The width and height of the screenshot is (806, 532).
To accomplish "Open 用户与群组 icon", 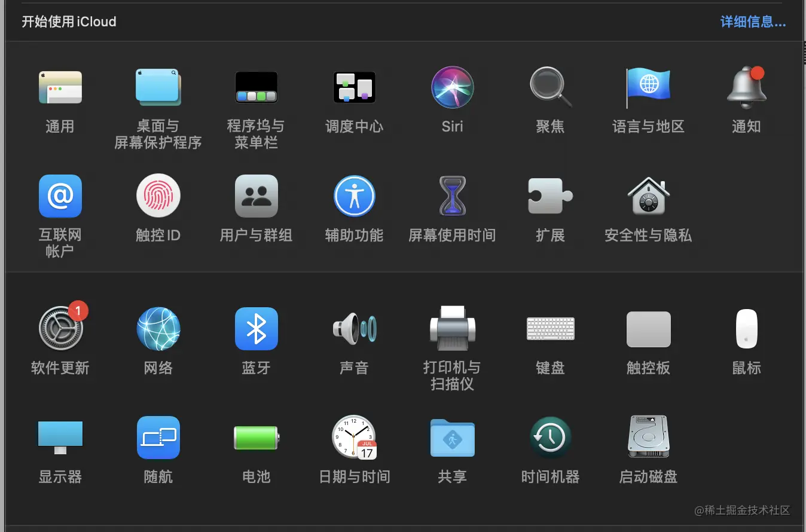I will [257, 196].
